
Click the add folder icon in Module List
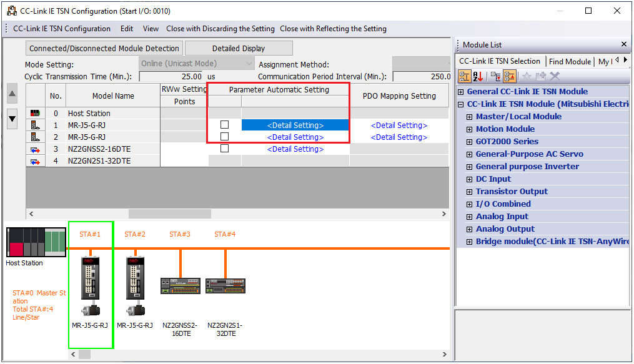click(540, 76)
